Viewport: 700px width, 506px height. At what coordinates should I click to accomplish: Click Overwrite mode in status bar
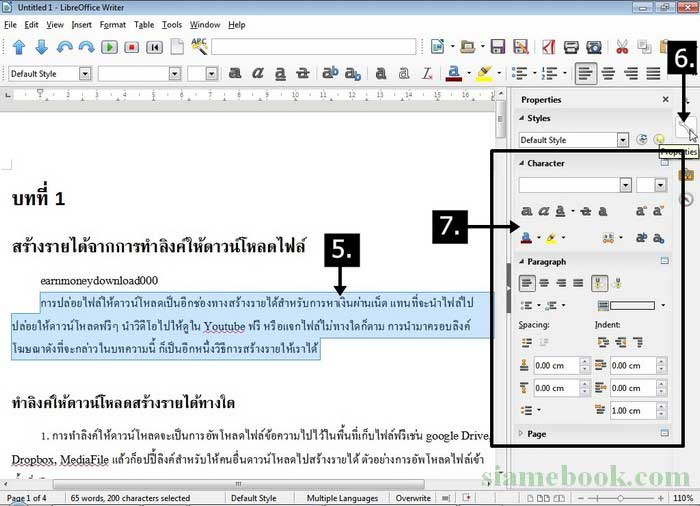(x=413, y=498)
